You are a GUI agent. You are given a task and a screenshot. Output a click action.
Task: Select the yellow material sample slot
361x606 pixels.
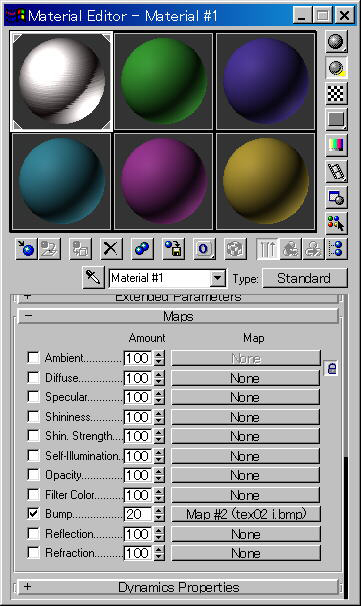tap(266, 182)
